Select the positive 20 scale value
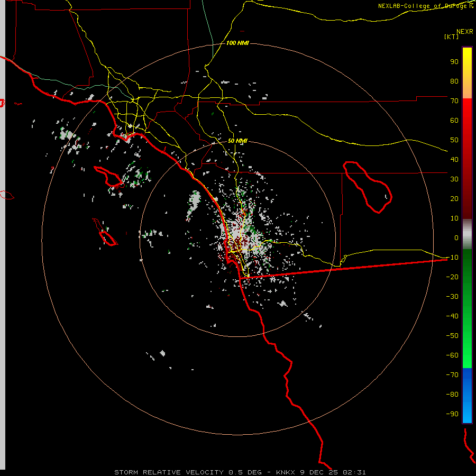The height and width of the screenshot is (476, 476). click(x=454, y=198)
